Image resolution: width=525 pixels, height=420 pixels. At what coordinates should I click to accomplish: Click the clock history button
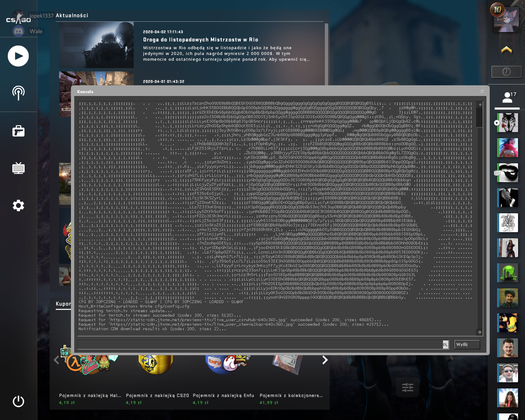tap(507, 72)
